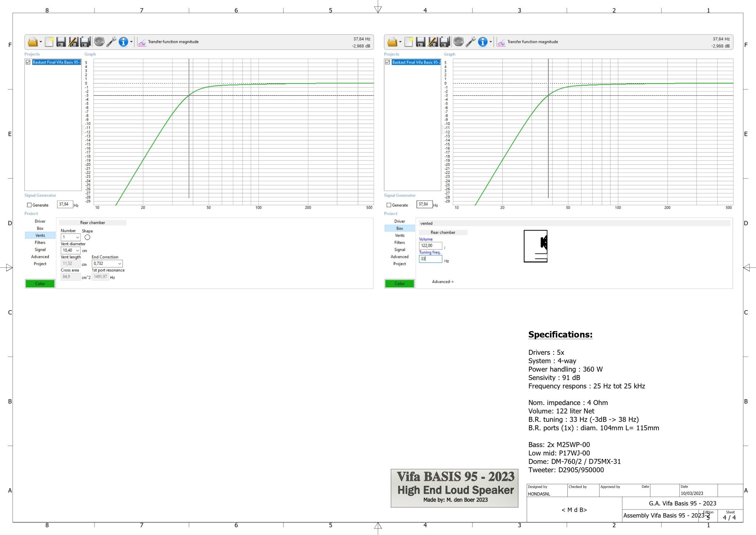Viewport: 756px width, 535px height.
Task: Create new project in Box-settings window
Action: click(x=409, y=42)
